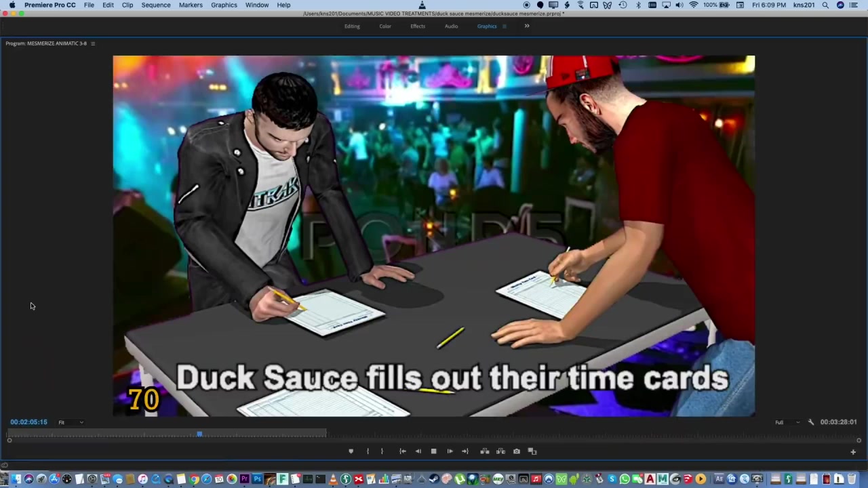Go to In point
The width and height of the screenshot is (868, 488).
tap(403, 451)
